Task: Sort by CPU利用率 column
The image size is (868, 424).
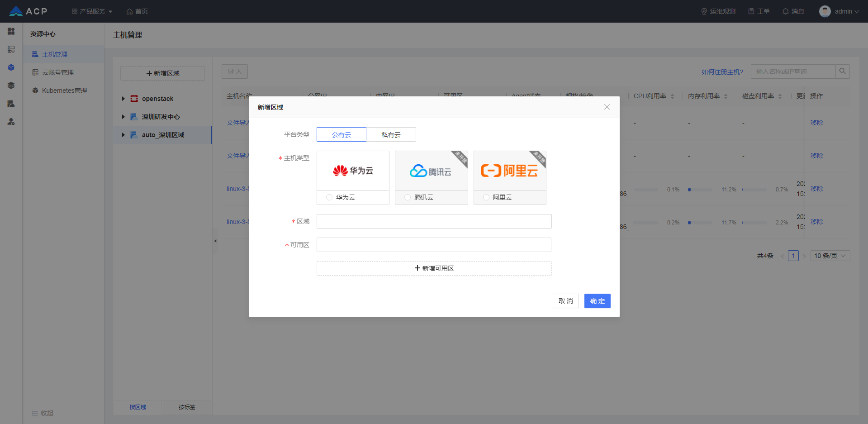Action: tap(673, 96)
